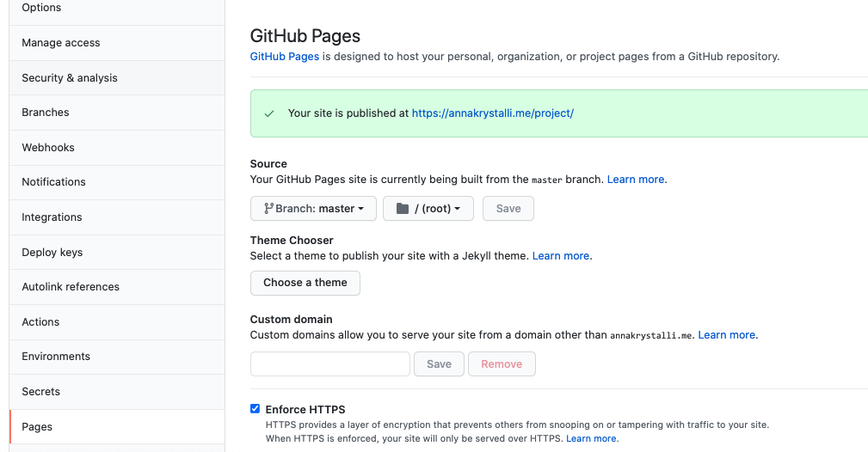Open Deploy keys section

117,253
